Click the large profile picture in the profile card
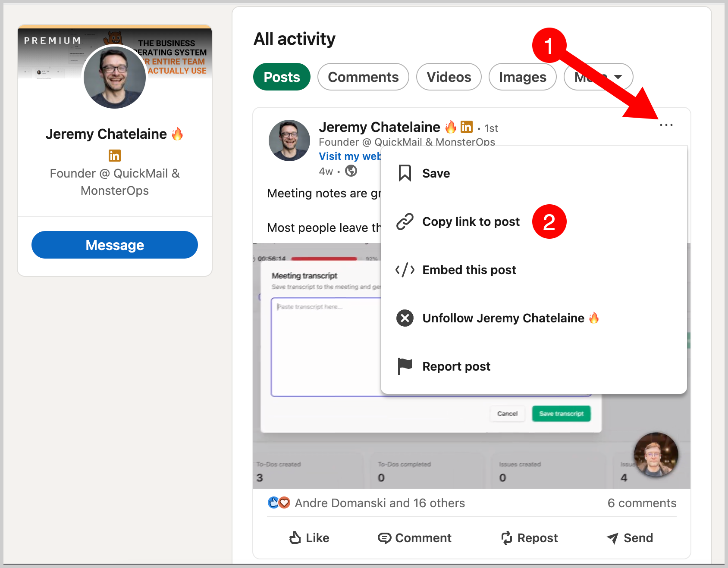 pyautogui.click(x=115, y=77)
